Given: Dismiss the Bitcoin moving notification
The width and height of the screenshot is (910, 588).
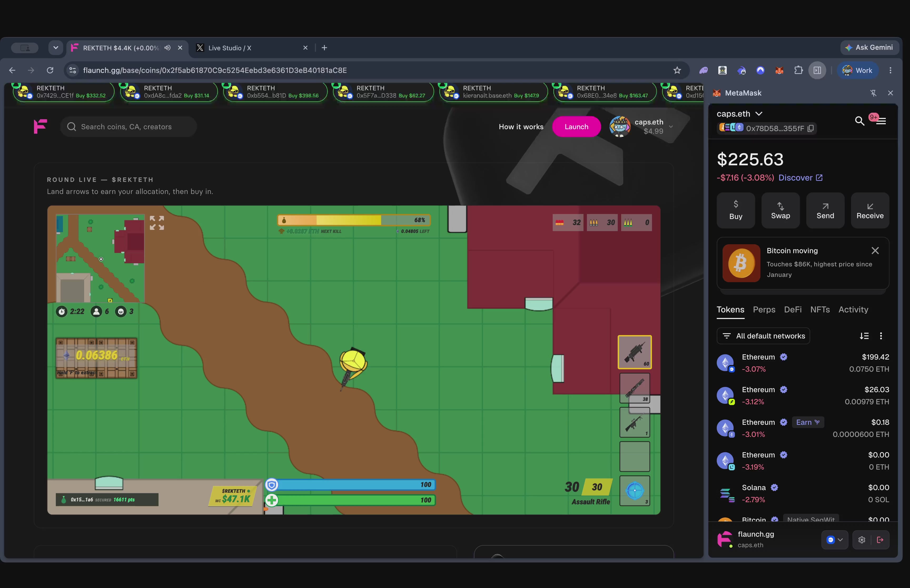Looking at the screenshot, I should click(x=875, y=251).
